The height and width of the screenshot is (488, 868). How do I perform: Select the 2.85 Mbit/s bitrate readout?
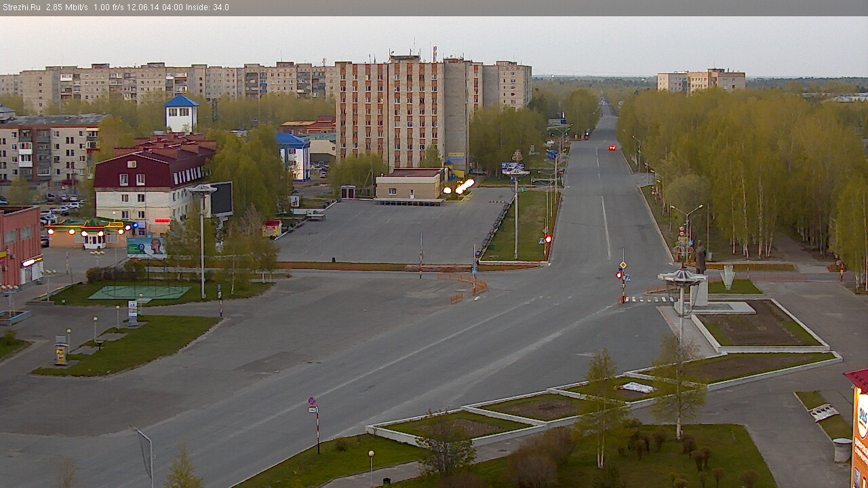[x=67, y=7]
